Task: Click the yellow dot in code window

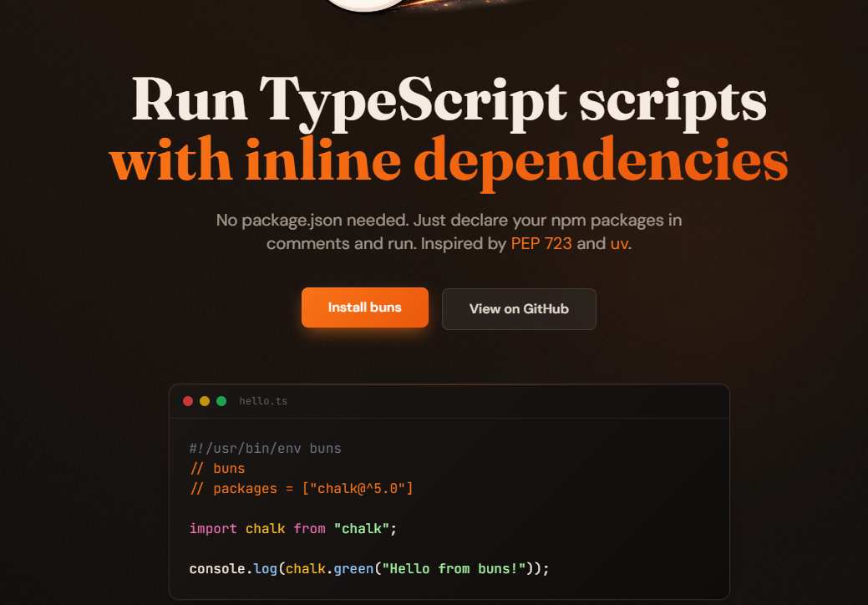Action: tap(205, 401)
